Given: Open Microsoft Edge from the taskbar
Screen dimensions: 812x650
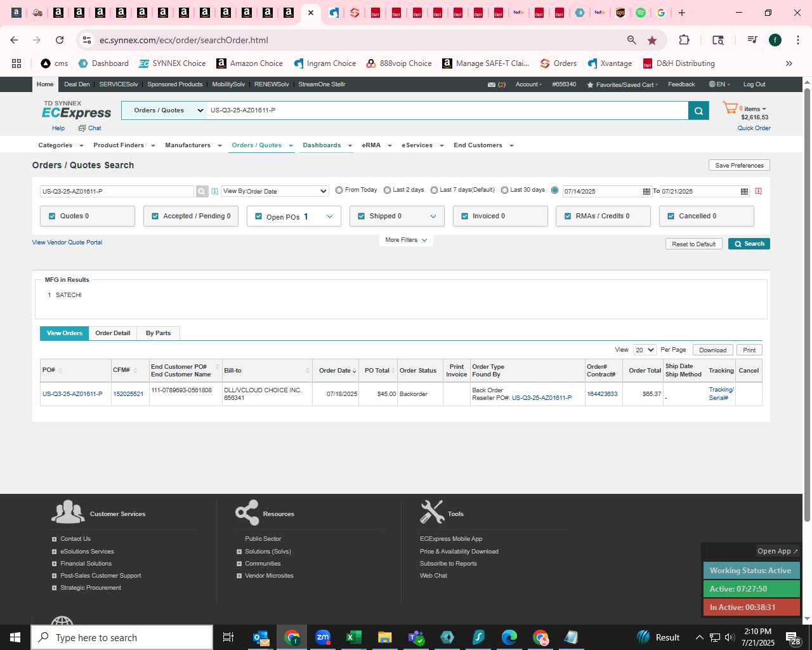Looking at the screenshot, I should [x=509, y=637].
